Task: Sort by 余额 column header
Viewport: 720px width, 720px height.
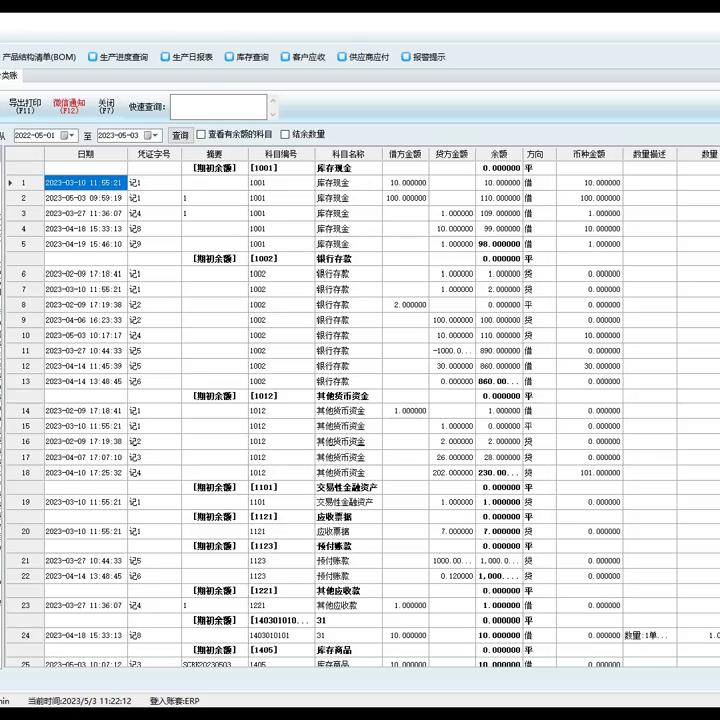Action: (499, 154)
